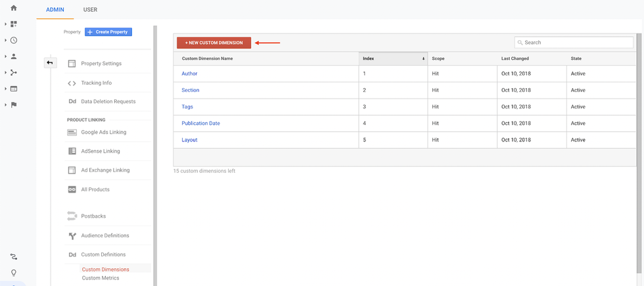This screenshot has height=286, width=644.
Task: Click the Create Property button
Action: pyautogui.click(x=108, y=32)
